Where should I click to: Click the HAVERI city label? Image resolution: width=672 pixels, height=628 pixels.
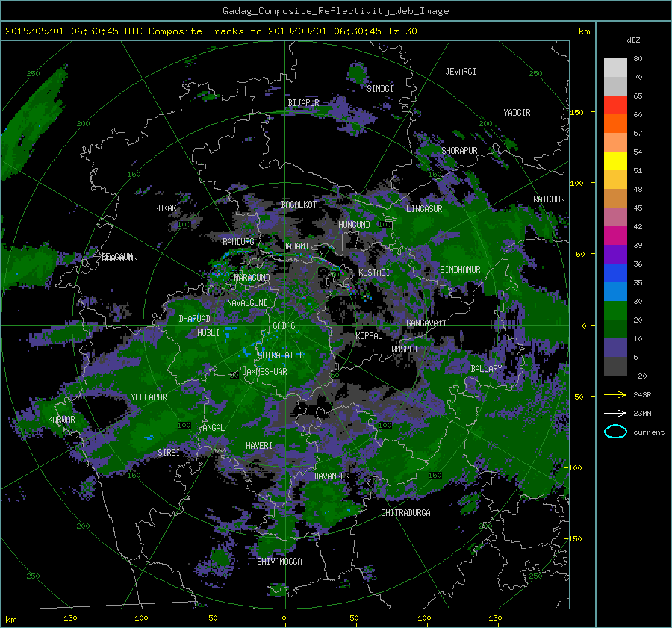point(259,447)
